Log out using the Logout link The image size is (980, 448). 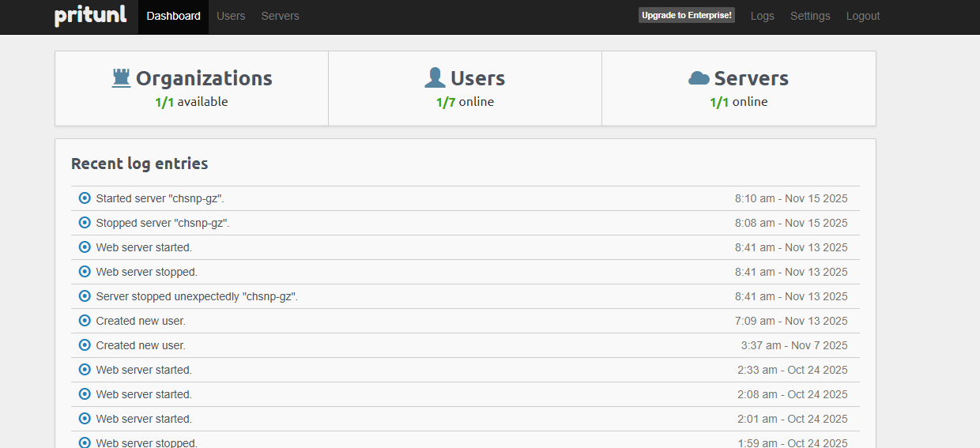coord(862,16)
